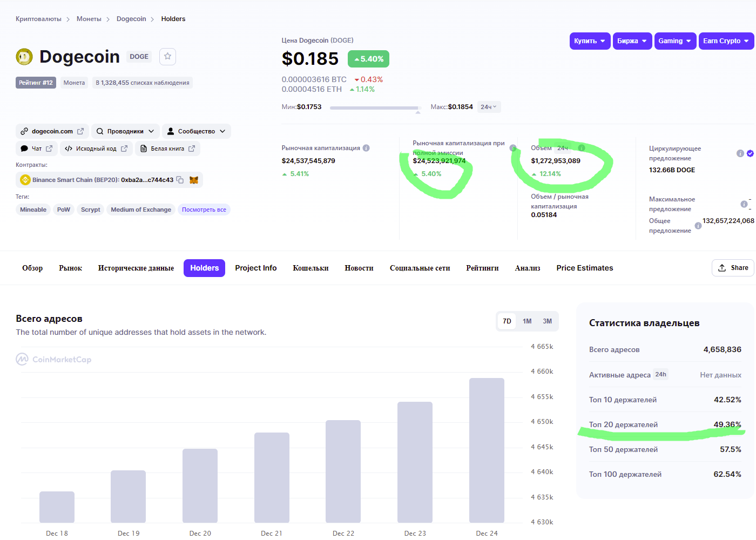Switch to the Рынок tab
The image size is (756, 540).
pos(71,268)
